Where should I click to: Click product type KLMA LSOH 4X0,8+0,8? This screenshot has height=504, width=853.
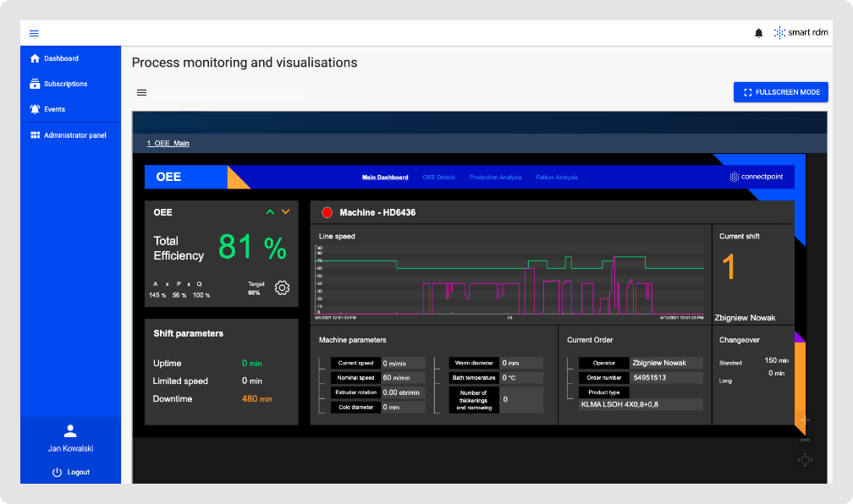[641, 404]
